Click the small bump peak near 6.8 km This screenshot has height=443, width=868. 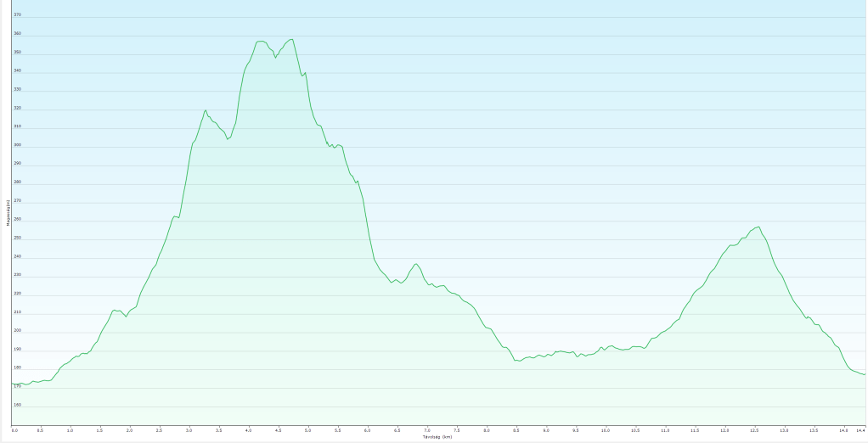pyautogui.click(x=415, y=264)
